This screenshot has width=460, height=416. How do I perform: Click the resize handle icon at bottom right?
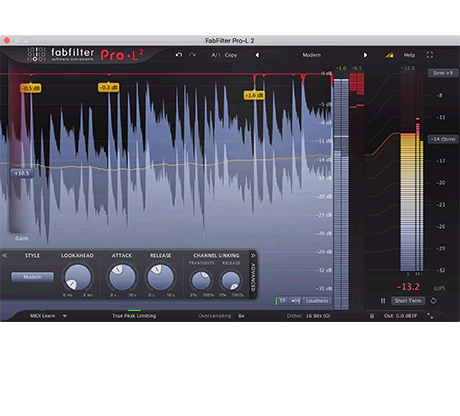click(x=430, y=316)
